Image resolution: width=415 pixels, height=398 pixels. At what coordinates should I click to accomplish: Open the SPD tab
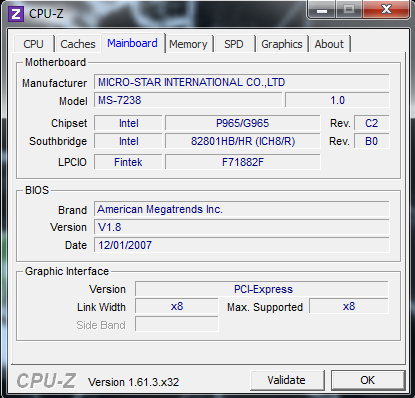(x=234, y=44)
